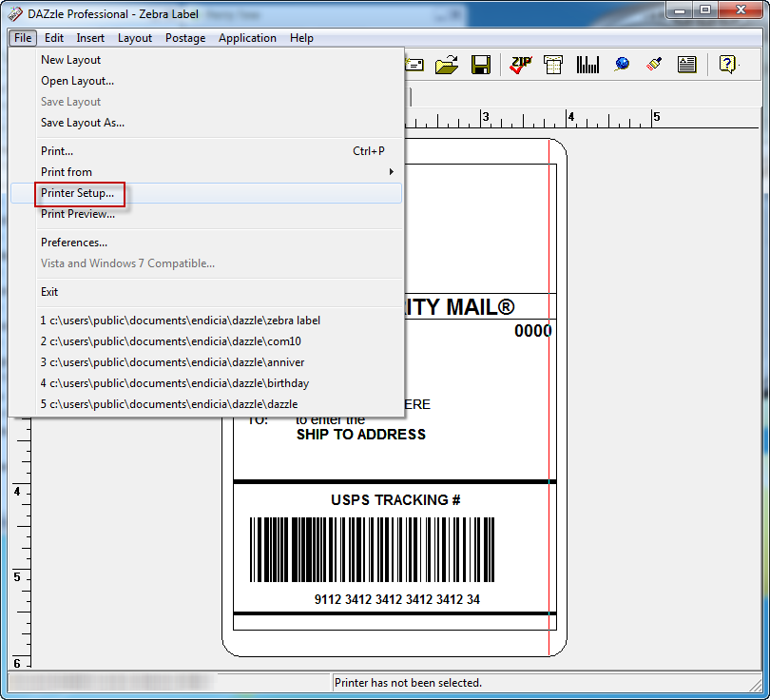Viewport: 770px width, 700px height.
Task: Click the open folder toolbar icon
Action: [447, 65]
